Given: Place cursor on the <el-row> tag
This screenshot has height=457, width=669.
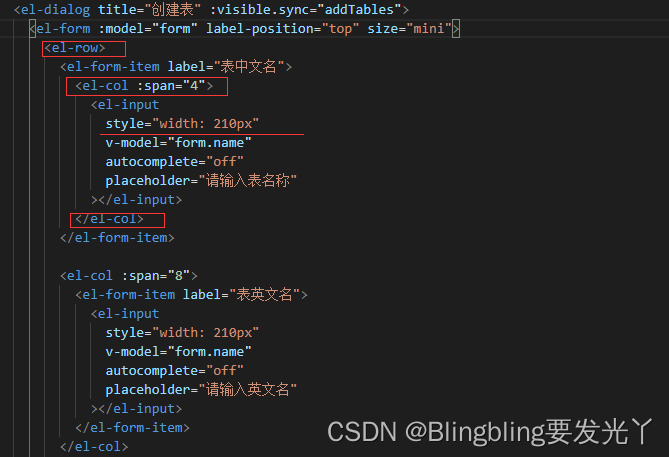Looking at the screenshot, I should [75, 48].
